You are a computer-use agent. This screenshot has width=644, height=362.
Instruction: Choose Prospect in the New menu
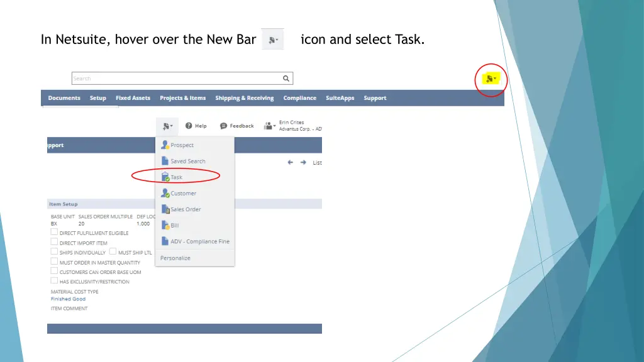(182, 145)
